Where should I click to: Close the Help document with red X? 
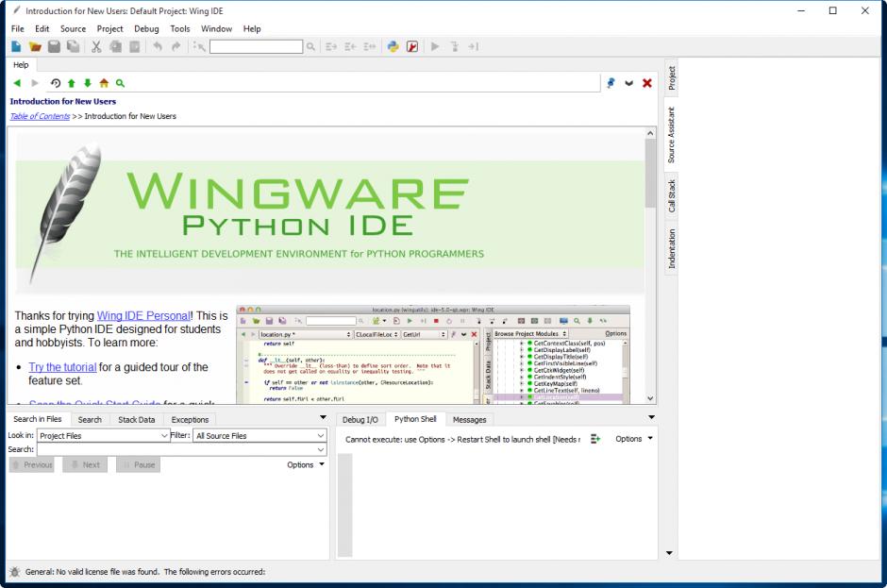click(647, 83)
